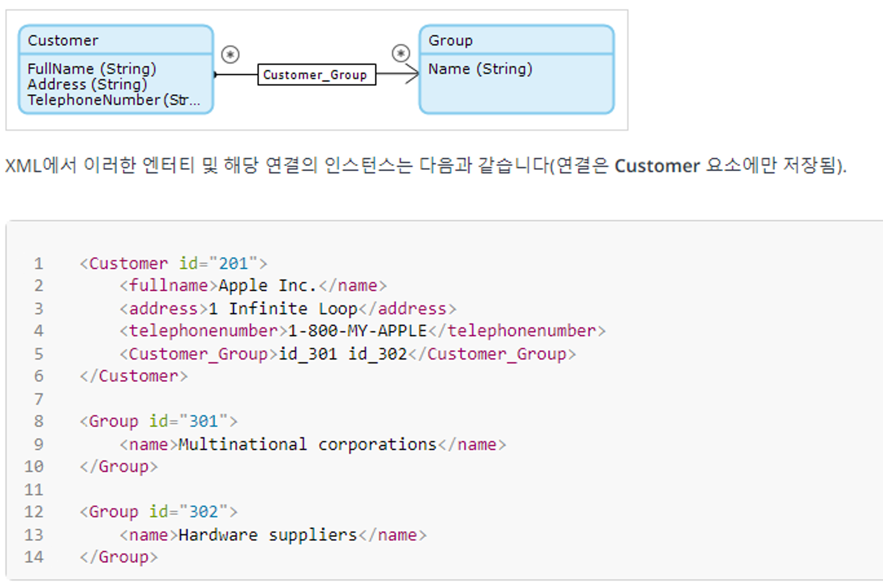Click the Customer id="201" opening tag
883x588 pixels.
173,264
